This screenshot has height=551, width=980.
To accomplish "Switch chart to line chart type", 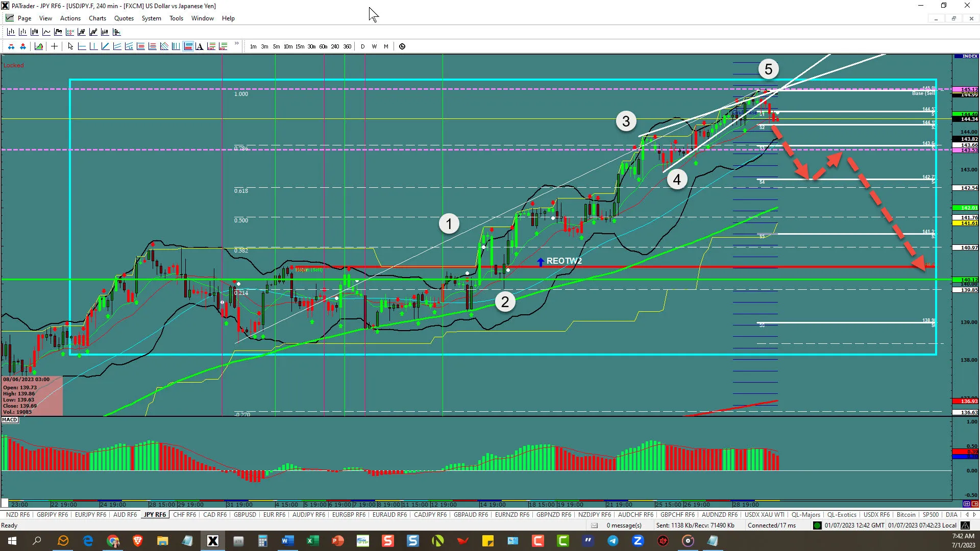I will [46, 32].
